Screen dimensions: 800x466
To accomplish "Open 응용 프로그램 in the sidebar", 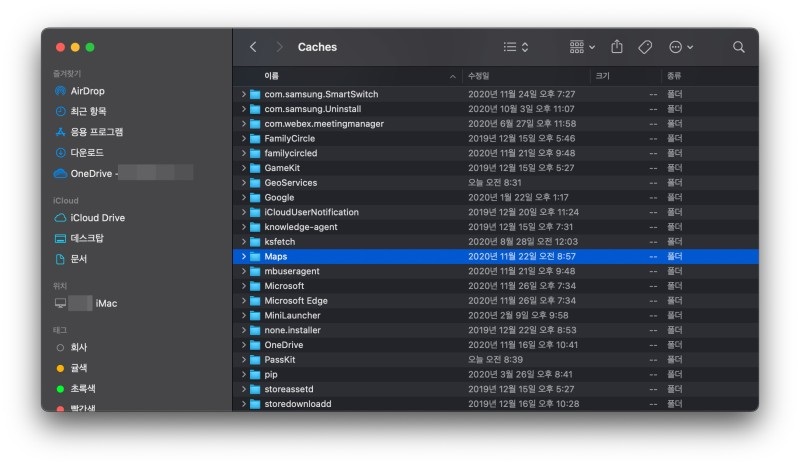I will (96, 132).
